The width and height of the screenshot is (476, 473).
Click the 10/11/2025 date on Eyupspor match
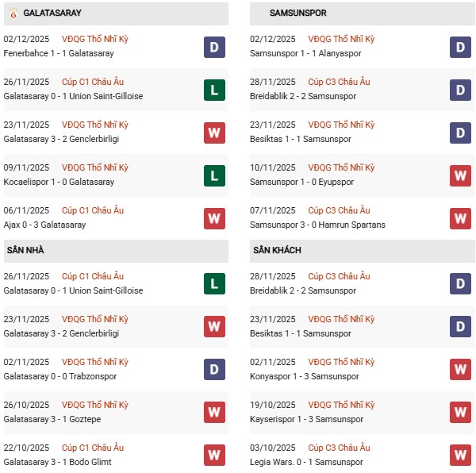[x=272, y=167]
